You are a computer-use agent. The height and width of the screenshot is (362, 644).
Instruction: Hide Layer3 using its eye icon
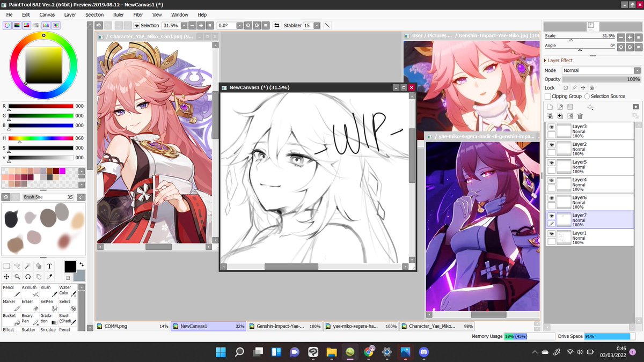551,128
